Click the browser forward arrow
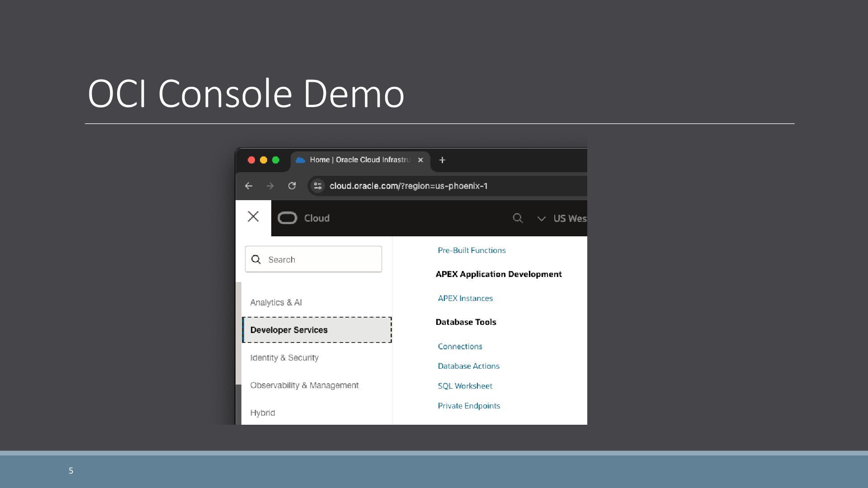 (270, 186)
